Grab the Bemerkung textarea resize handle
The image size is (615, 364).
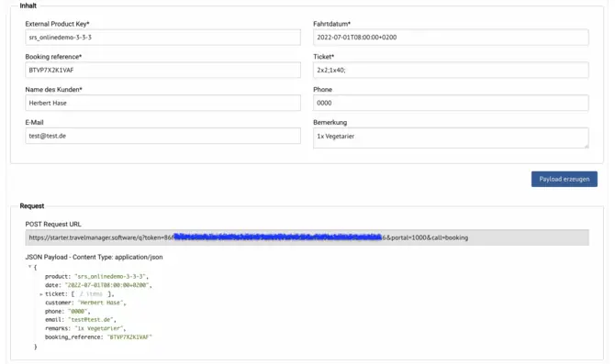tap(586, 146)
